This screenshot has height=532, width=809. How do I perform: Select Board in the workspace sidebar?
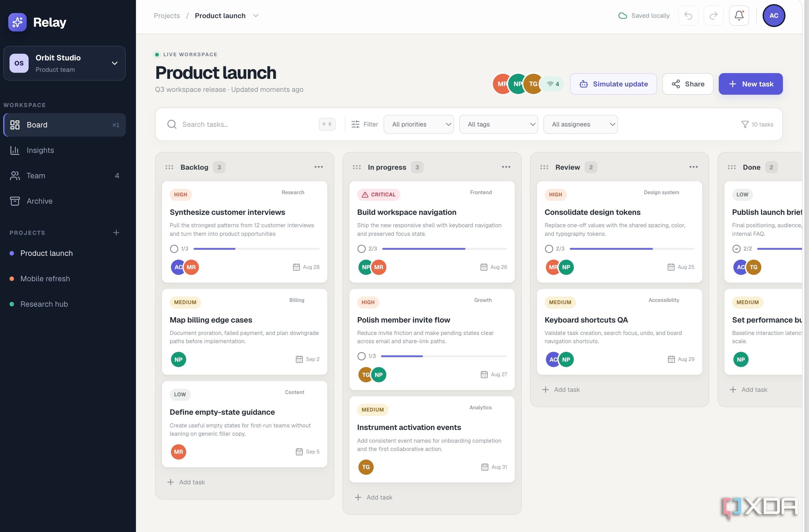click(65, 125)
